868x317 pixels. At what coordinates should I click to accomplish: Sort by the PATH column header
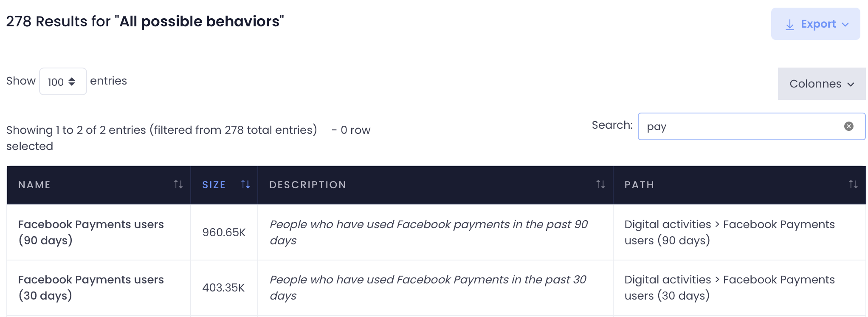639,185
